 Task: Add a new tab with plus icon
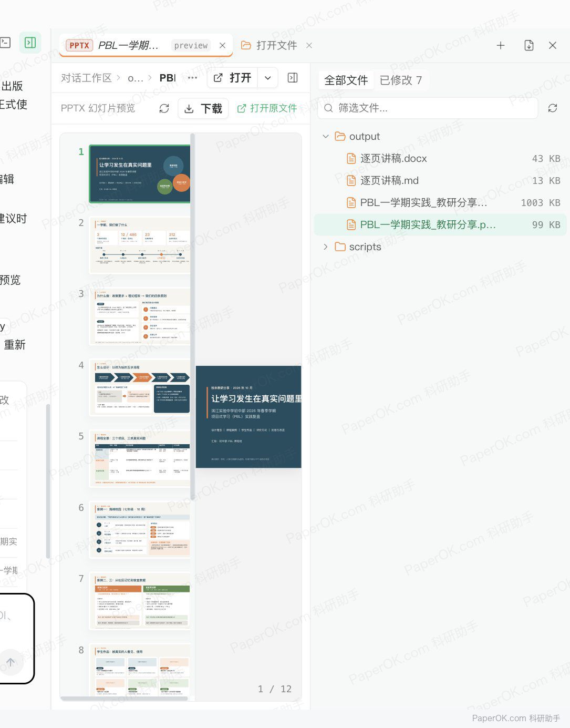[501, 46]
